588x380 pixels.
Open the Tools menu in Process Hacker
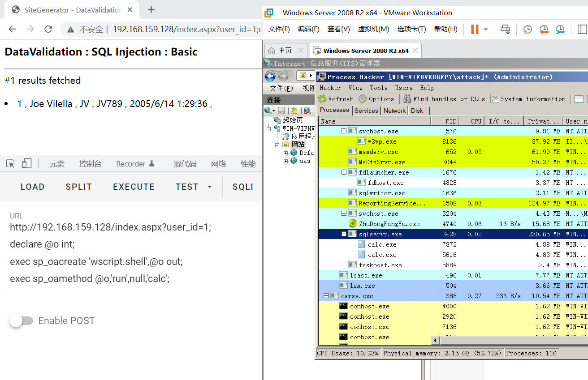pos(379,88)
